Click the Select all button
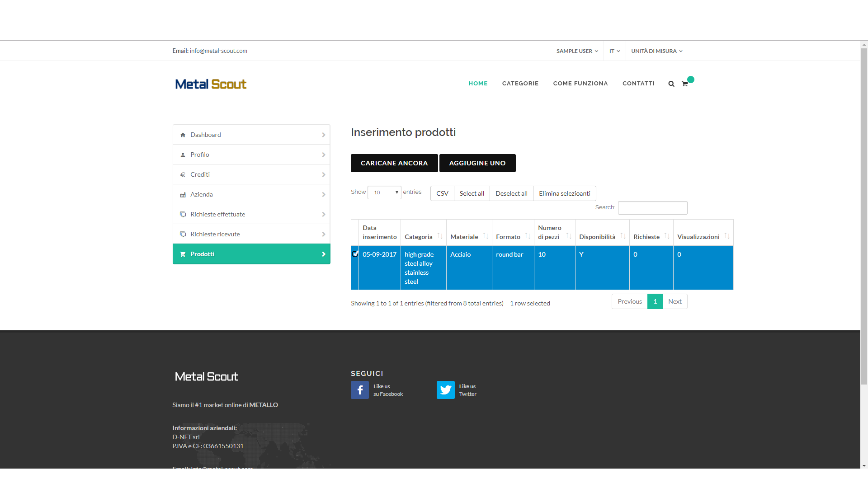The height and width of the screenshot is (488, 868). pyautogui.click(x=472, y=193)
